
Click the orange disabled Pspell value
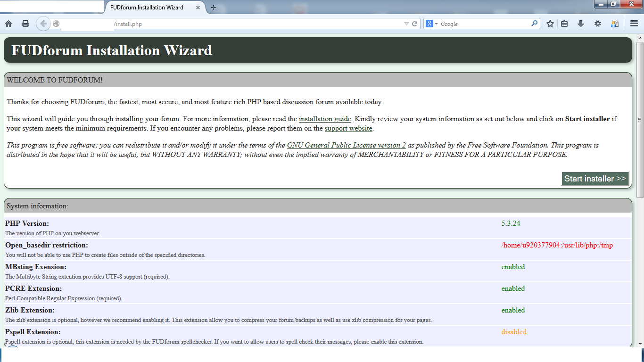[514, 332]
